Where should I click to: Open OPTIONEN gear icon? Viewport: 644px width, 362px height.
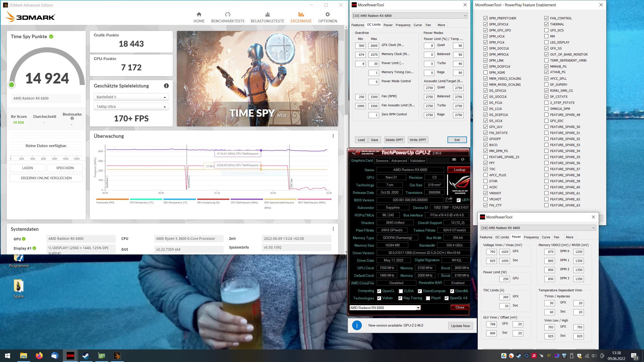click(328, 14)
